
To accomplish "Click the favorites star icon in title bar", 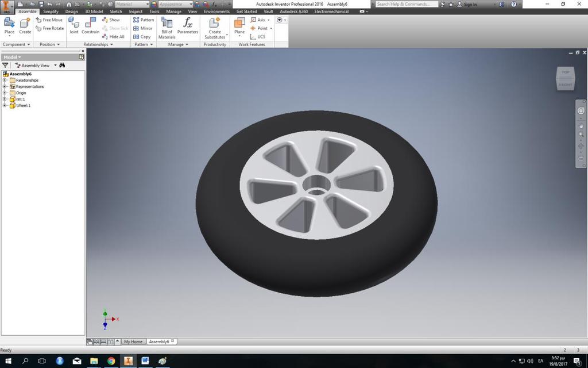I will 451,4.
